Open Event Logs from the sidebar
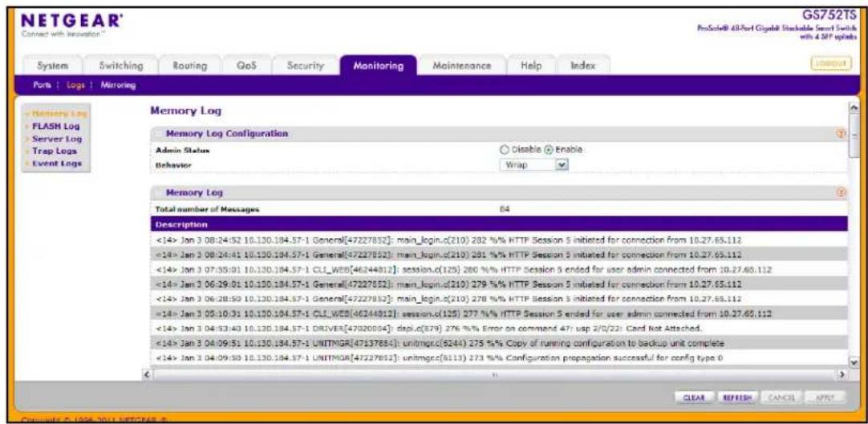Viewport: 868px width, 424px height. pos(57,163)
